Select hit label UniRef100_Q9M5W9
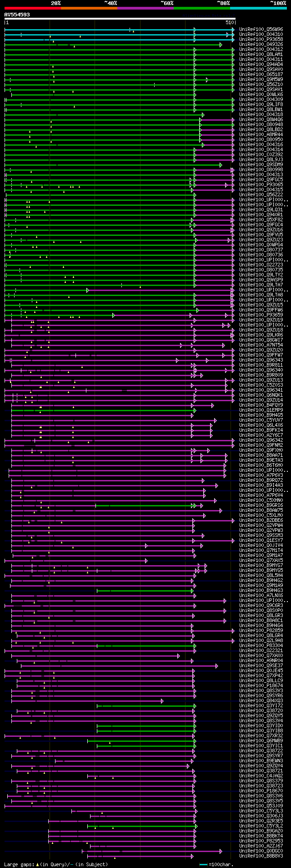 pyautogui.click(x=261, y=79)
